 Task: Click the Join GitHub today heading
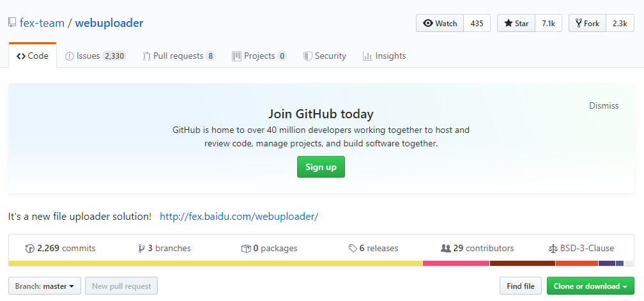321,114
